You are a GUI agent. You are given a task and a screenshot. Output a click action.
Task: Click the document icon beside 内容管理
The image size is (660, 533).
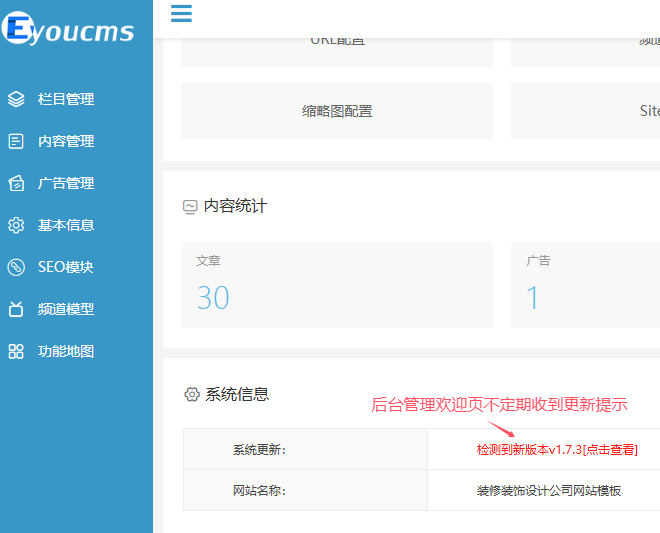pos(16,141)
